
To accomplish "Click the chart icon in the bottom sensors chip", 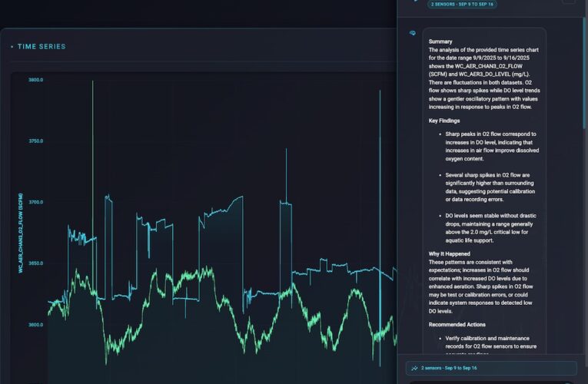I will [x=414, y=369].
